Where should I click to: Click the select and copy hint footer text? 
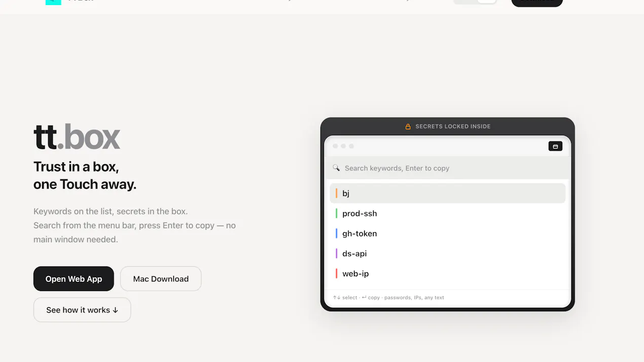coord(388,298)
